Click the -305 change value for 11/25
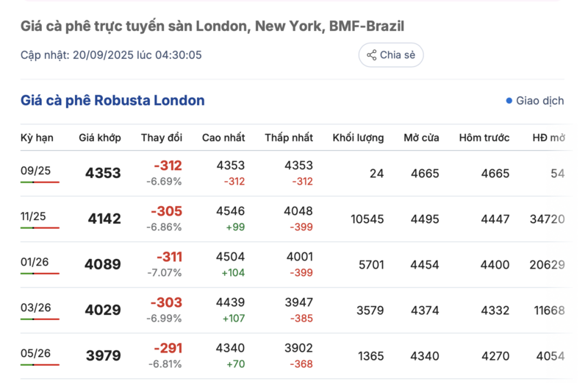 click(166, 211)
